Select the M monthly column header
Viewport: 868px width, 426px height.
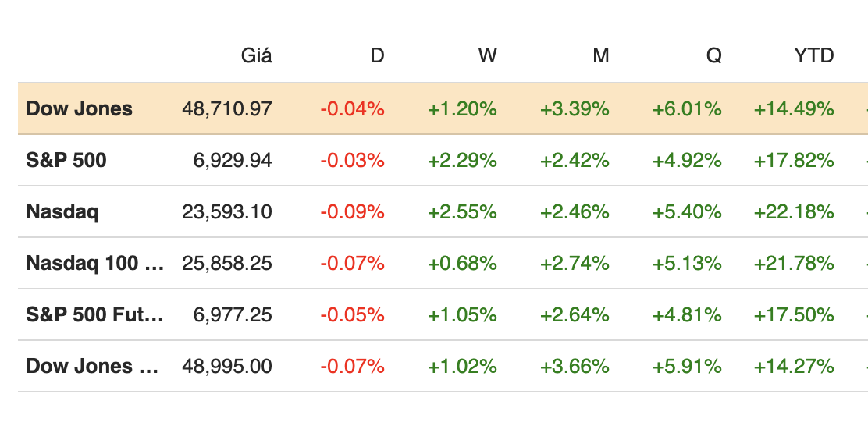pyautogui.click(x=600, y=55)
